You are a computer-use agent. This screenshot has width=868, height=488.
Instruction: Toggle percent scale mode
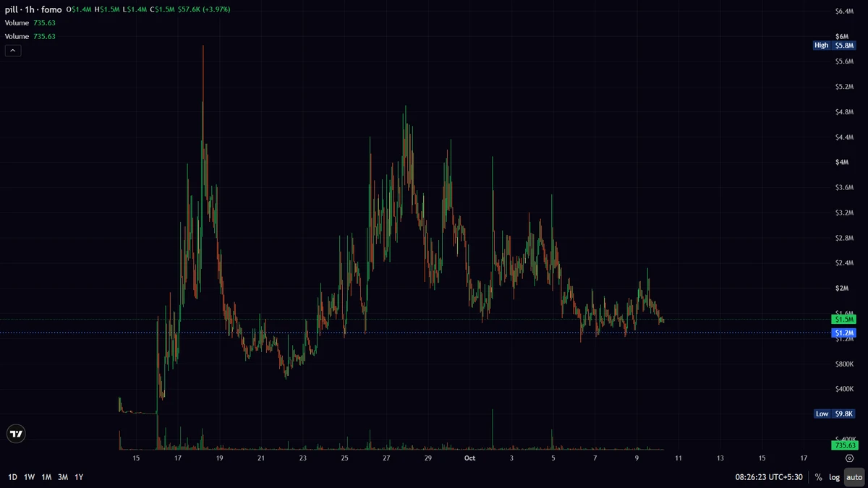point(818,477)
